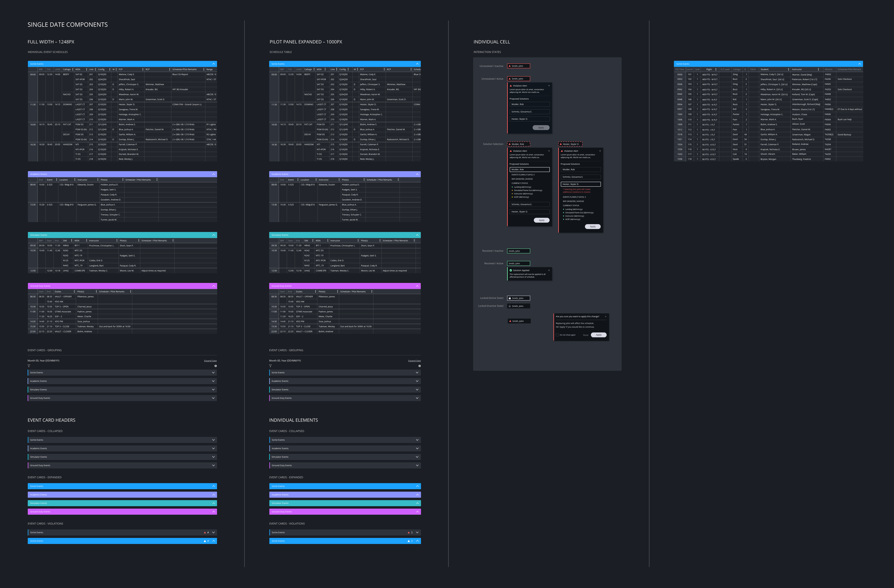Click Apply in the confirmation dialog
The image size is (894, 588).
pyautogui.click(x=598, y=335)
